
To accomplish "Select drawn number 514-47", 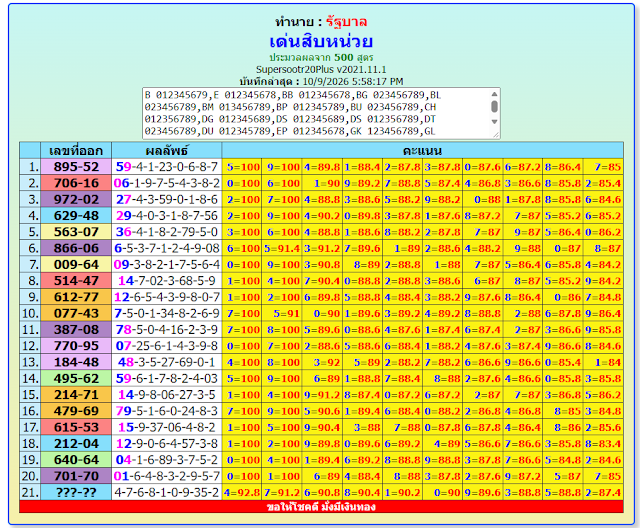I will pyautogui.click(x=76, y=281).
